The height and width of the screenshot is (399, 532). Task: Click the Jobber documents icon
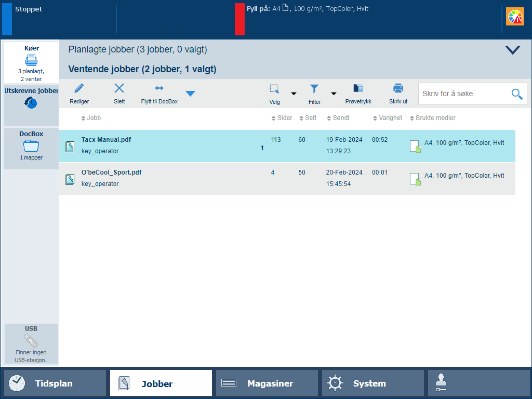pos(124,383)
